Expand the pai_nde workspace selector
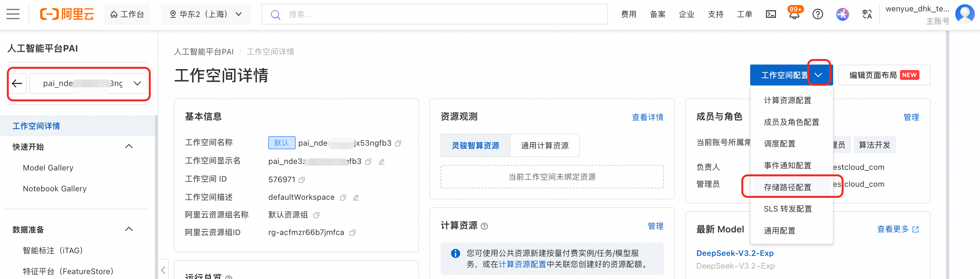Image resolution: width=980 pixels, height=279 pixels. tap(88, 83)
